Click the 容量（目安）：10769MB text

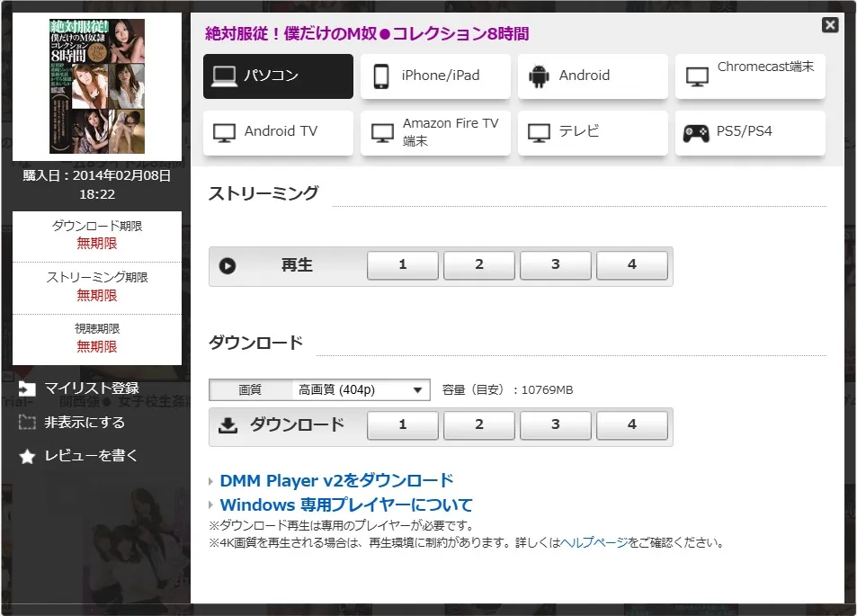508,389
